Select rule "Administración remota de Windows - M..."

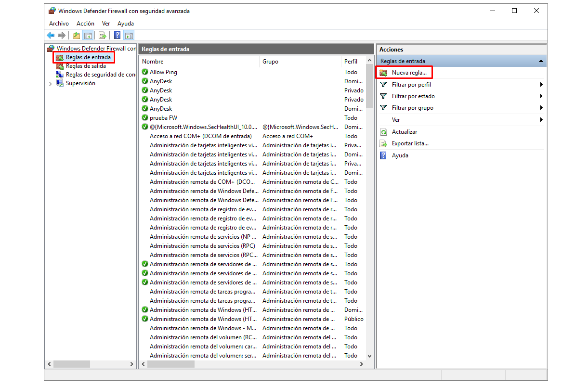[x=203, y=328]
